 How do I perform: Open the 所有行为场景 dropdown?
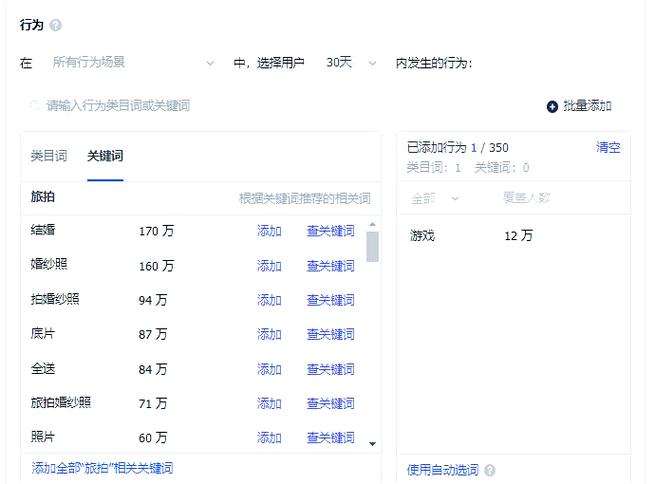[x=133, y=63]
